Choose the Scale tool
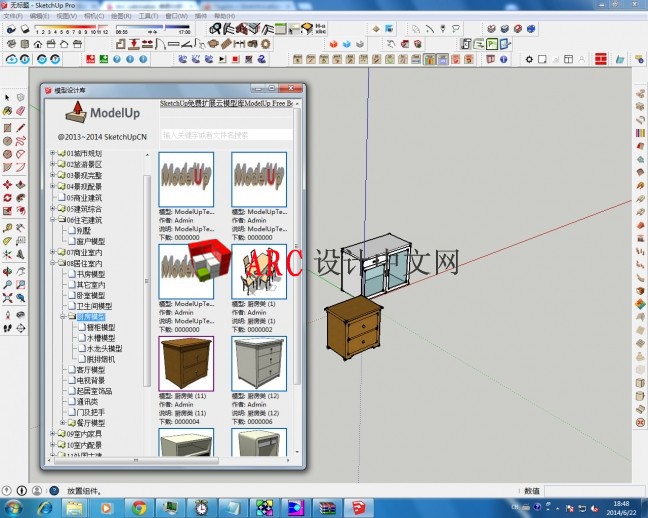The width and height of the screenshot is (648, 518). [7, 211]
